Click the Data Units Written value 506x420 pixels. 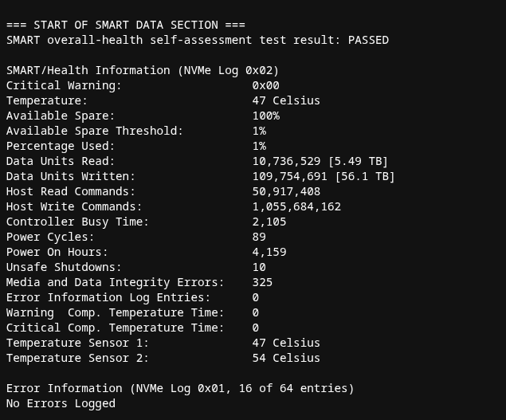click(x=324, y=176)
